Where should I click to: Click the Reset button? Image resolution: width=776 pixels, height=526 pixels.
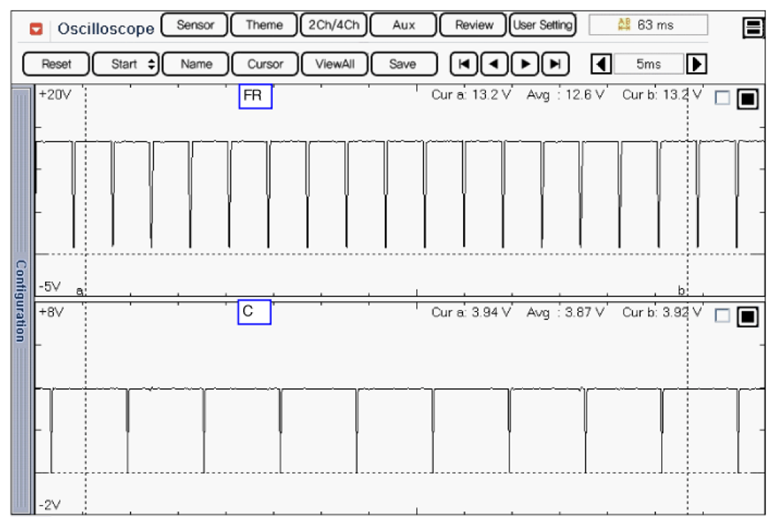coord(56,64)
